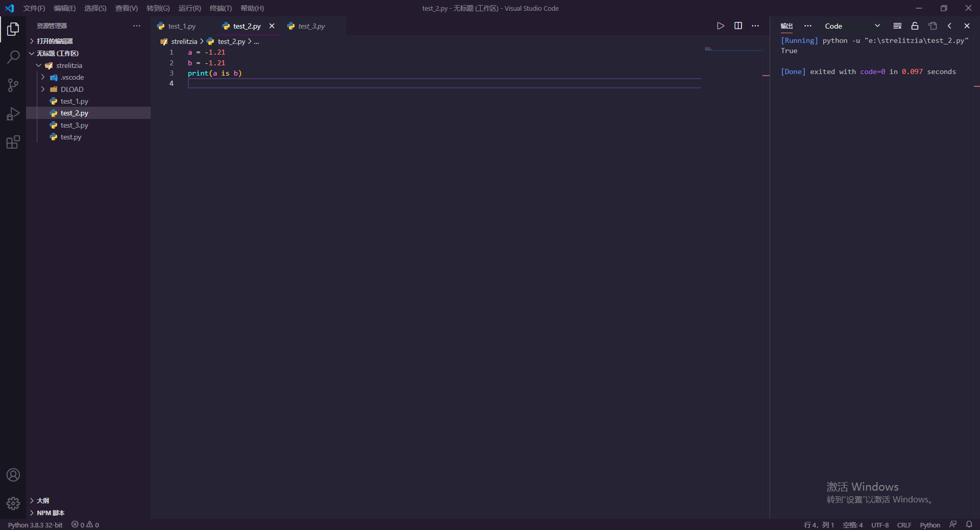Image resolution: width=980 pixels, height=530 pixels.
Task: Open the notifications bell
Action: click(969, 524)
